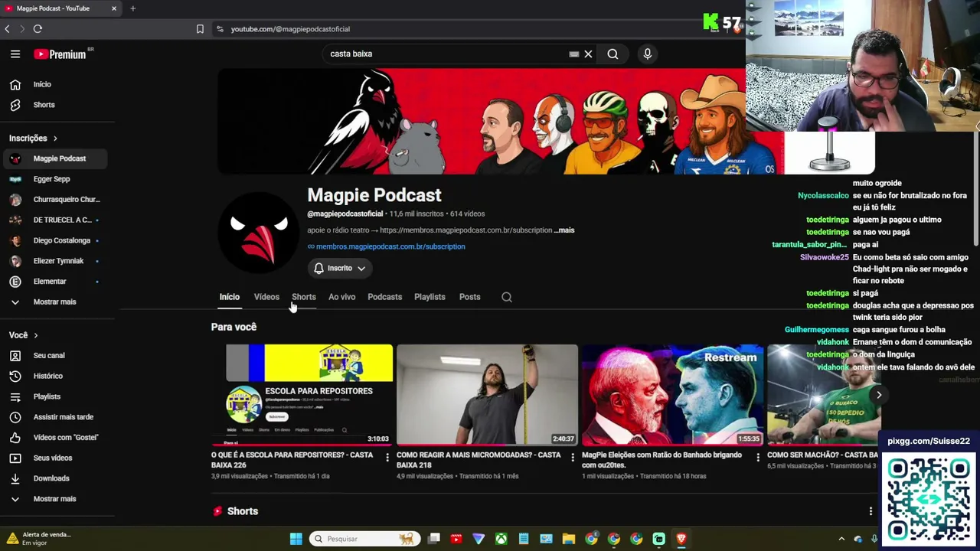Image resolution: width=980 pixels, height=551 pixels.
Task: Switch to the channel Shorts tab
Action: [x=304, y=297]
